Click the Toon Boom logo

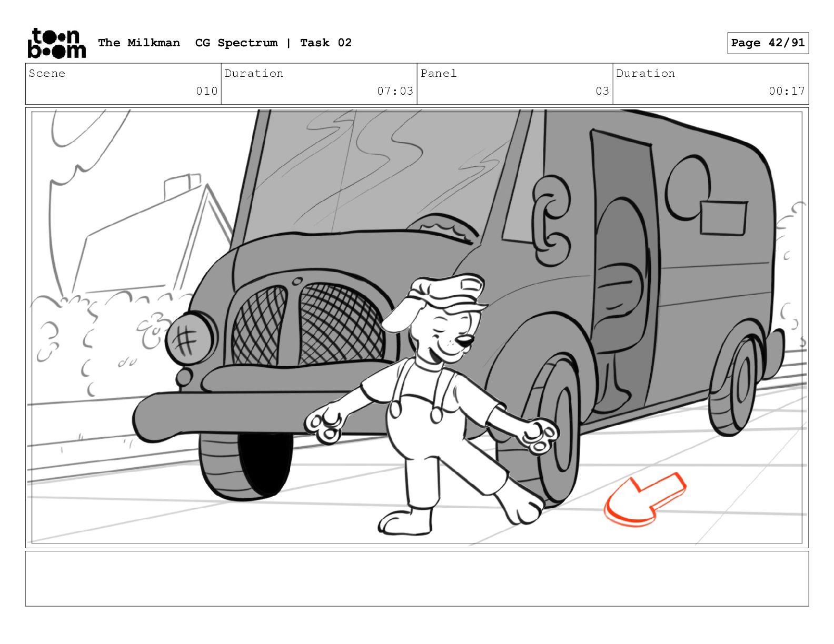click(56, 43)
